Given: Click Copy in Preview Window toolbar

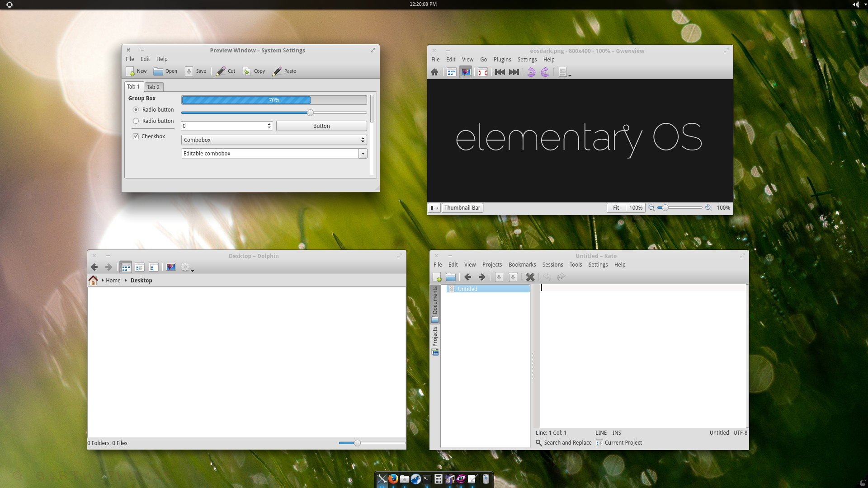Looking at the screenshot, I should [254, 71].
